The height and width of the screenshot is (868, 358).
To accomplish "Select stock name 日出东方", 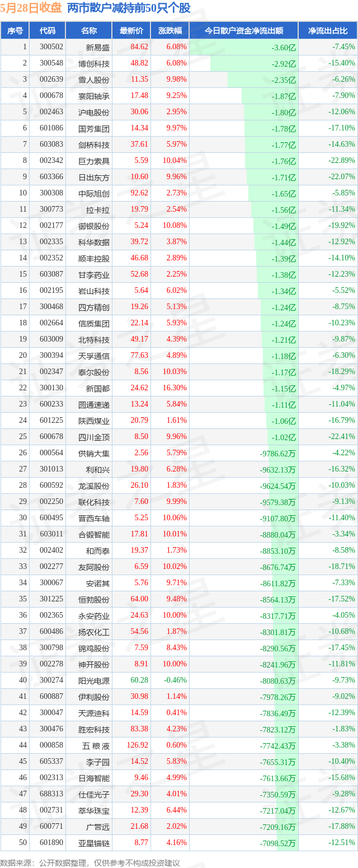I will [94, 177].
